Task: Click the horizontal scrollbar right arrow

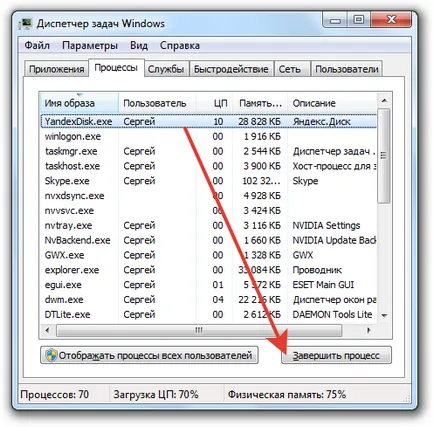Action: pyautogui.click(x=369, y=330)
